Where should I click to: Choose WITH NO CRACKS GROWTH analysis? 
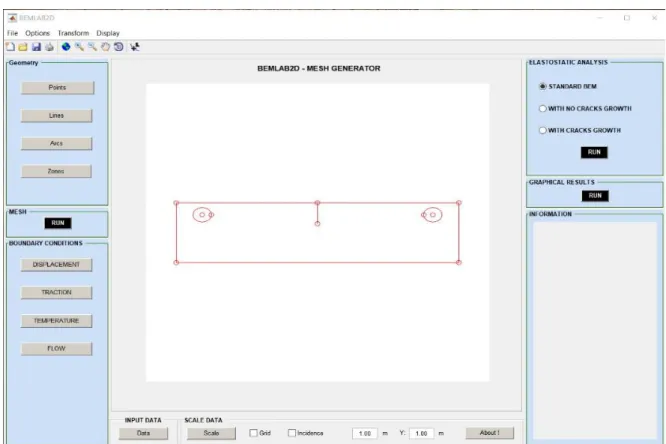pyautogui.click(x=542, y=108)
